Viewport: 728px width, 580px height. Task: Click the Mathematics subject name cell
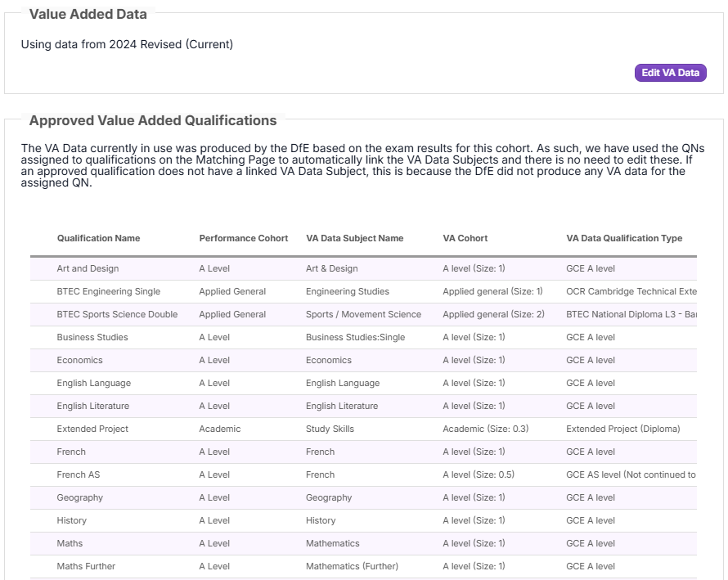point(332,543)
